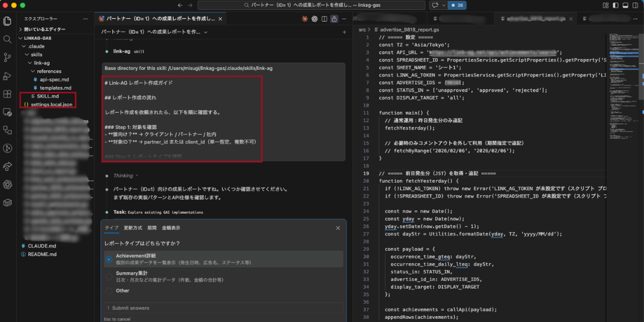
Task: Open the Search view in activity bar
Action: [x=7, y=39]
